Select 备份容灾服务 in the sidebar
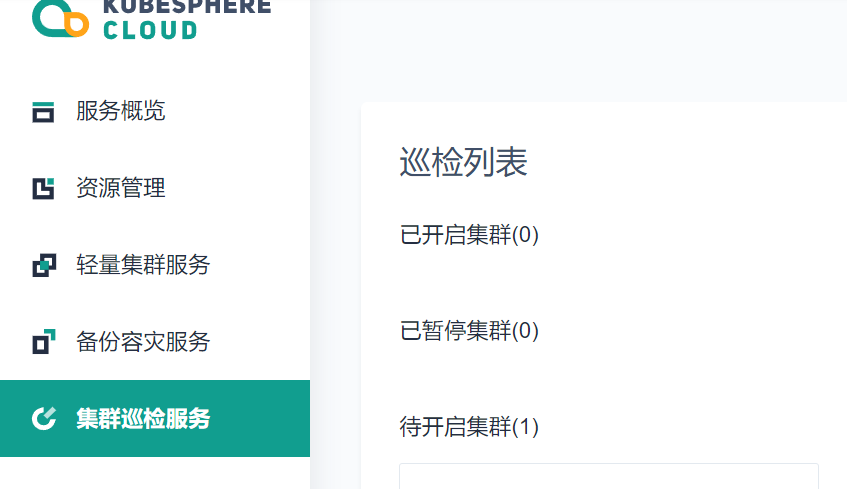Screen dimensions: 847x489 pyautogui.click(x=155, y=341)
